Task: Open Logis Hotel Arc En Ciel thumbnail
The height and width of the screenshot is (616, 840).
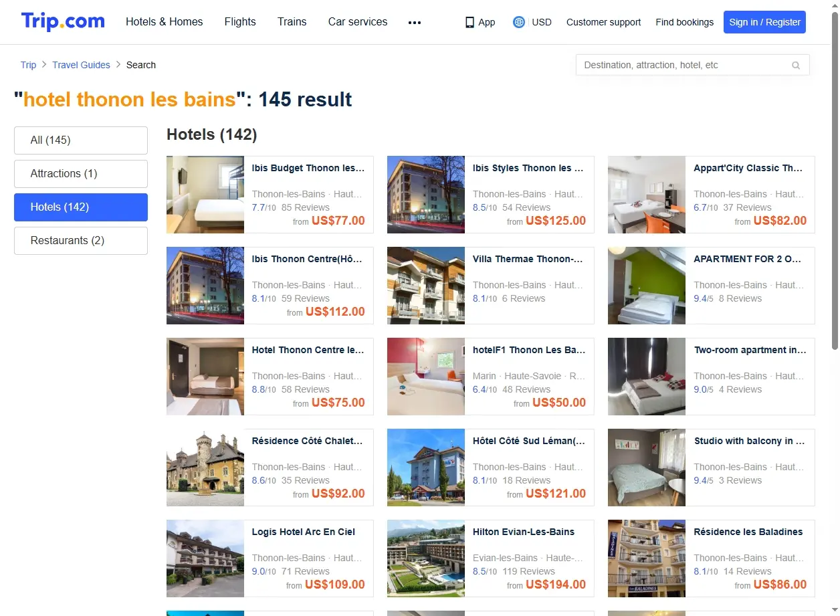Action: (x=205, y=558)
